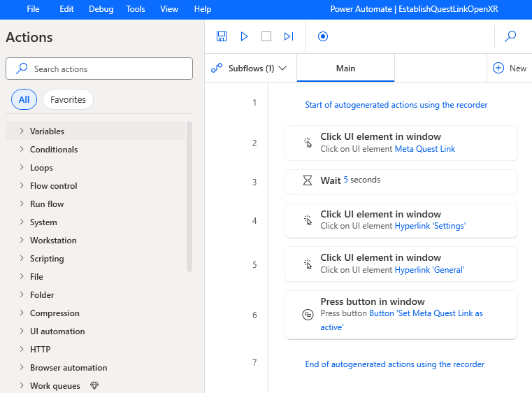This screenshot has height=393, width=532.
Task: Open the Debug menu
Action: (101, 9)
